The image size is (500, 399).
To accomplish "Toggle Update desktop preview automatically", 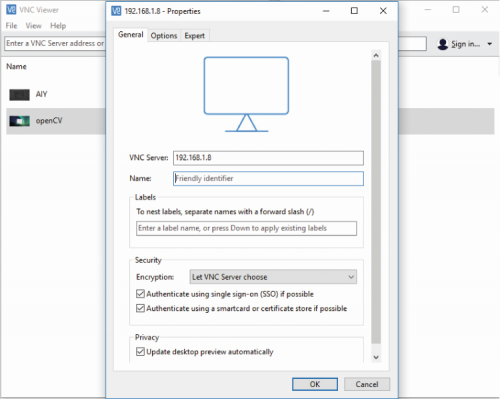I will [x=140, y=352].
